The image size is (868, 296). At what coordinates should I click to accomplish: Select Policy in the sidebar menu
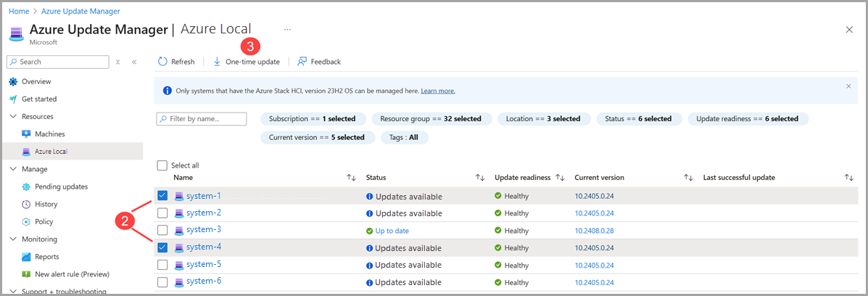(x=44, y=222)
